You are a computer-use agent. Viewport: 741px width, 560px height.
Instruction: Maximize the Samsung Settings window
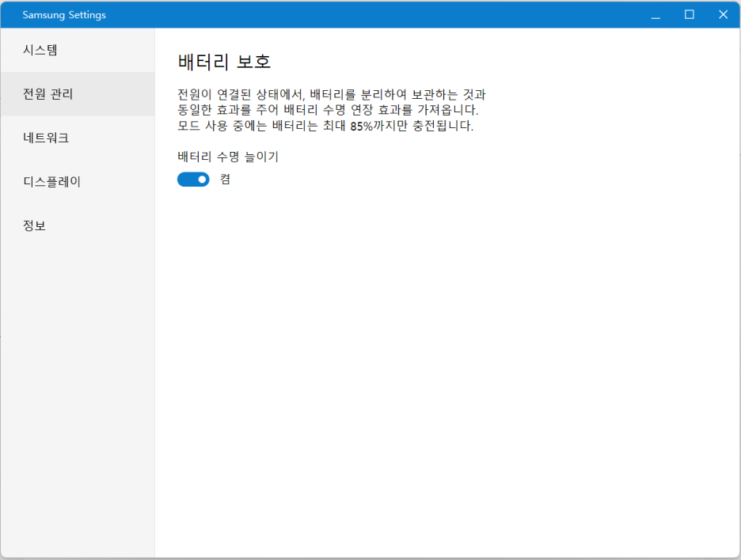pyautogui.click(x=690, y=15)
